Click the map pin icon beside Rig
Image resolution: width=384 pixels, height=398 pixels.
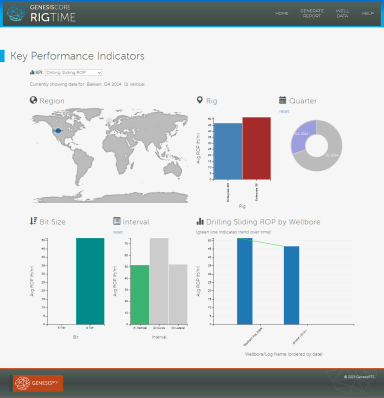click(200, 100)
